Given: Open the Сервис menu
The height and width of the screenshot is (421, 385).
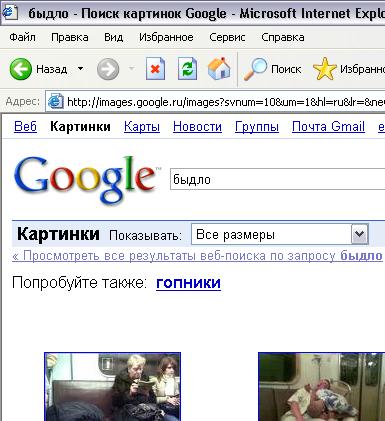Looking at the screenshot, I should click(x=227, y=37).
